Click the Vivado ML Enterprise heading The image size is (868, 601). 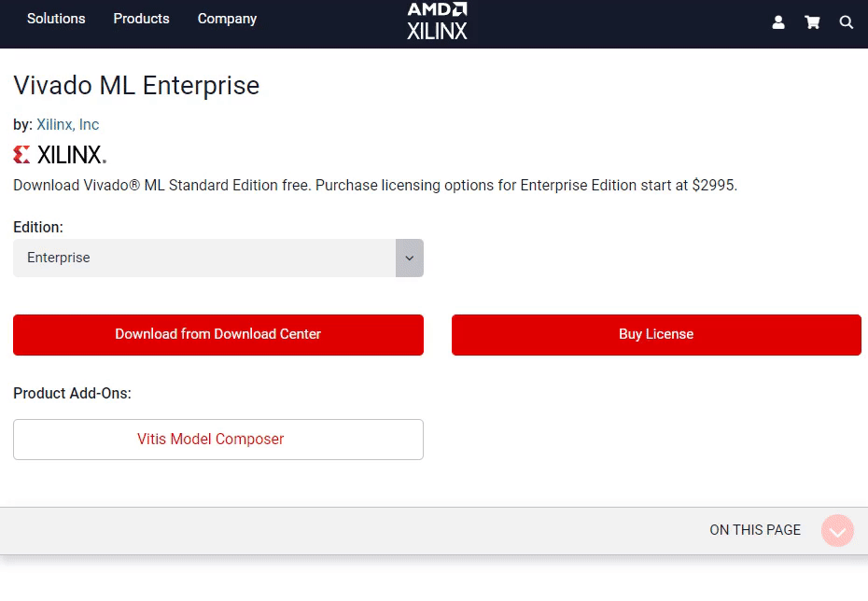tap(136, 86)
